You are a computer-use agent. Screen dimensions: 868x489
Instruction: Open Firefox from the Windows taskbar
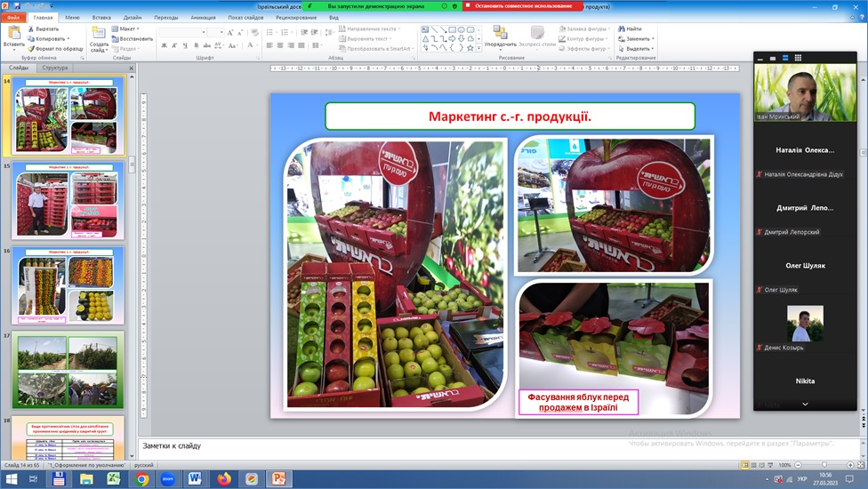tap(223, 479)
